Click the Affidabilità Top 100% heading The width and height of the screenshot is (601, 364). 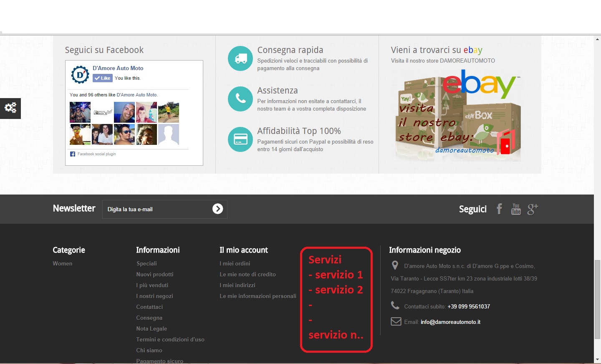point(299,131)
